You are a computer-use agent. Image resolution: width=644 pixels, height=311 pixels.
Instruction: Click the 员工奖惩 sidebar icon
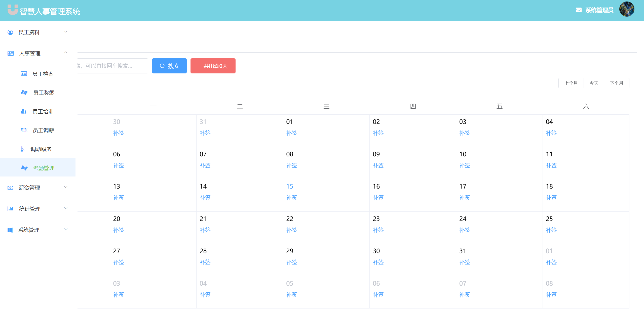pos(24,93)
